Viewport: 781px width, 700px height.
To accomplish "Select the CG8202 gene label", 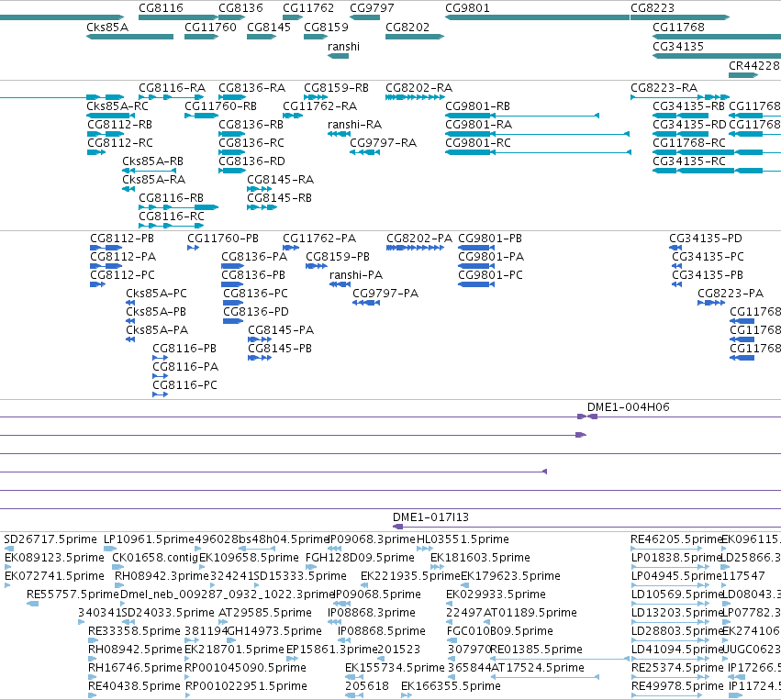I will tap(407, 27).
